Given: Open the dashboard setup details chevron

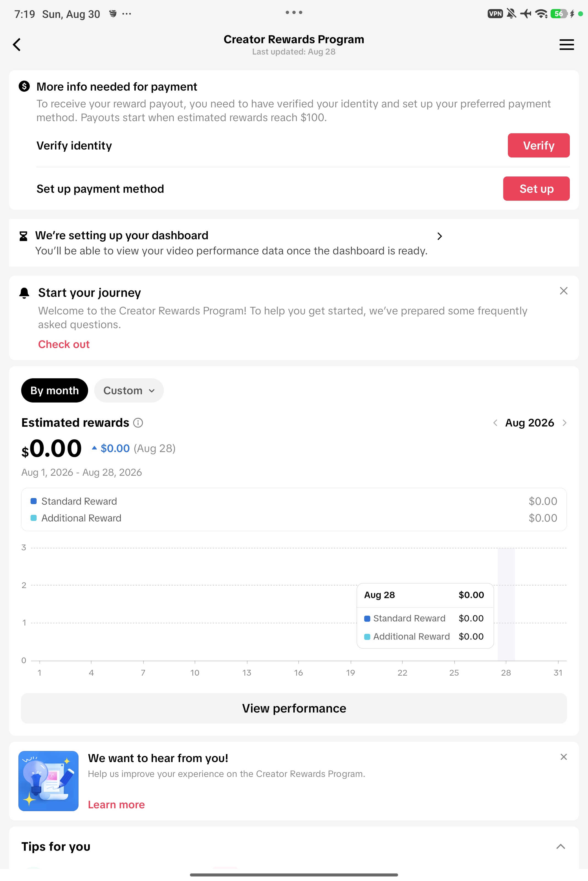Looking at the screenshot, I should (440, 236).
